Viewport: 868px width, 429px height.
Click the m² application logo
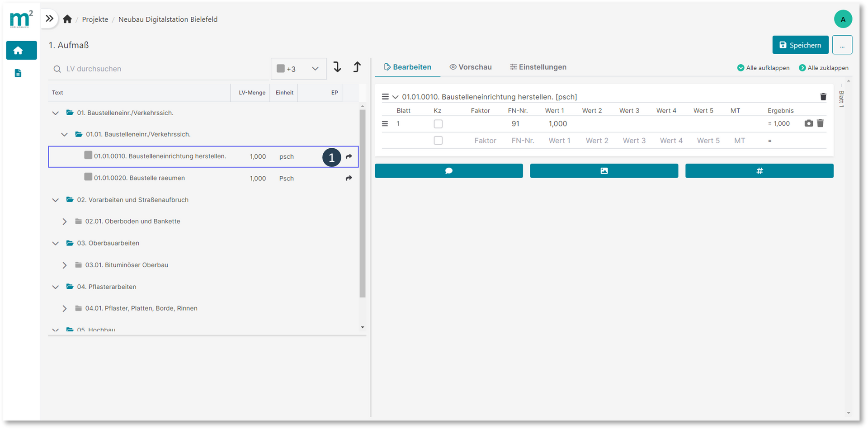point(21,19)
